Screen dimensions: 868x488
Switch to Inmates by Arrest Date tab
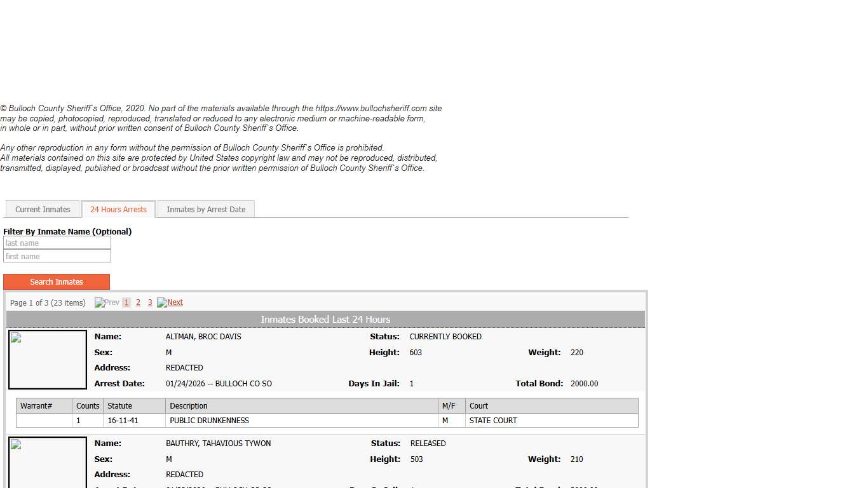click(x=206, y=209)
